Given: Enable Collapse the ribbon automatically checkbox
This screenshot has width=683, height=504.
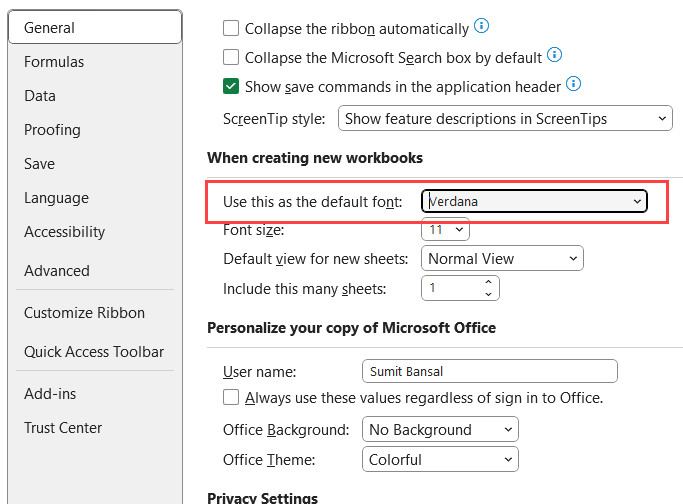Looking at the screenshot, I should [x=231, y=29].
